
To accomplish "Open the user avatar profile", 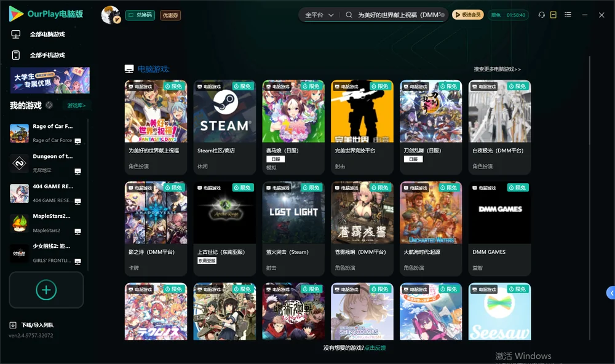I will [x=111, y=15].
